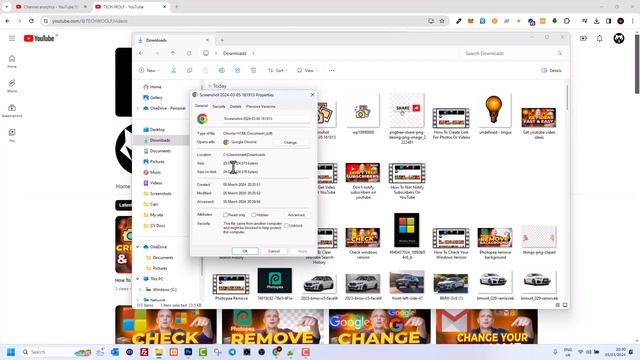Open File Explorer from the taskbar
The image size is (640, 360).
point(159,352)
